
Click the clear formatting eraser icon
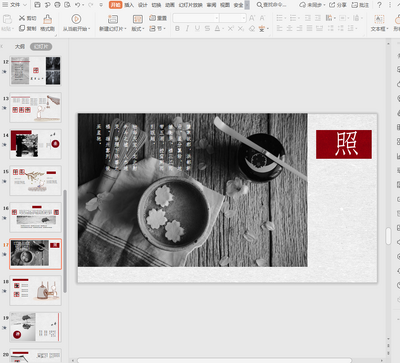[252, 29]
